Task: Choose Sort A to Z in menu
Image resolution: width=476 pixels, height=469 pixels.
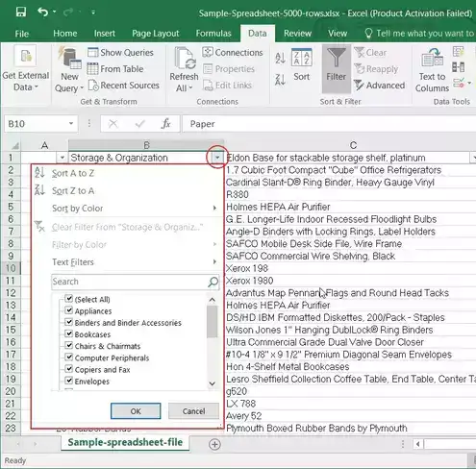Action: tap(73, 173)
